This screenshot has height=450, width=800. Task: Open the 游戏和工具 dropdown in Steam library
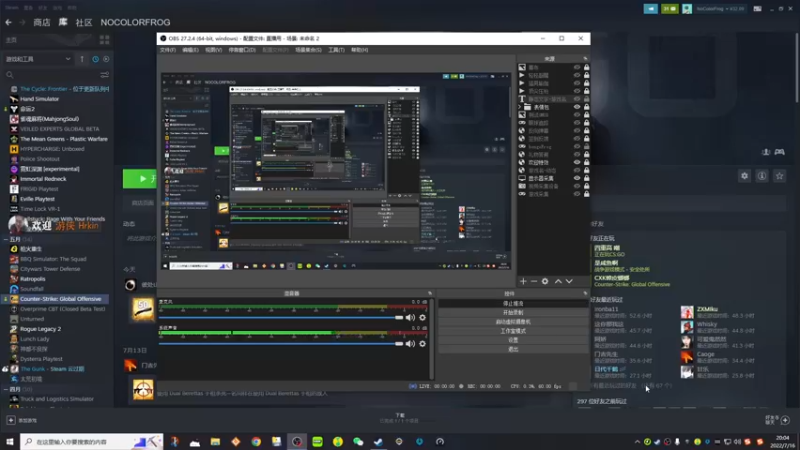tap(38, 59)
